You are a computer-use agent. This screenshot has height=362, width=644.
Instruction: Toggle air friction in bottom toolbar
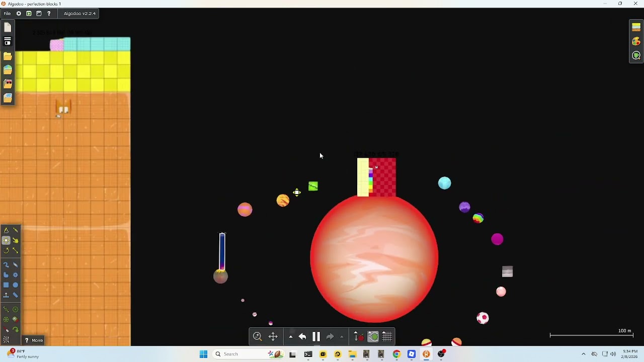pos(373,337)
